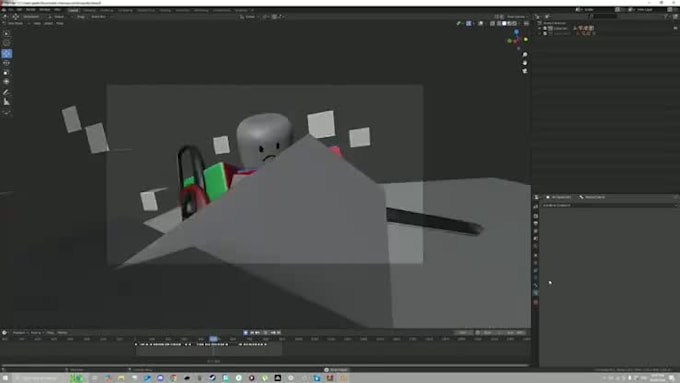Open the World properties tab
The height and width of the screenshot is (383, 680).
tap(536, 246)
